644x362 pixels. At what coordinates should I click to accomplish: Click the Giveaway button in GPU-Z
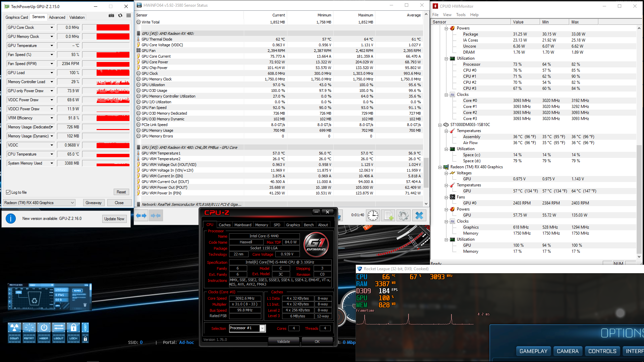point(94,203)
